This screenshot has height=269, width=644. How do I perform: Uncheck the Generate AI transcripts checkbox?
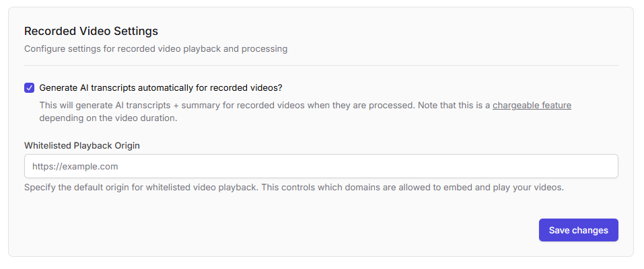(29, 87)
